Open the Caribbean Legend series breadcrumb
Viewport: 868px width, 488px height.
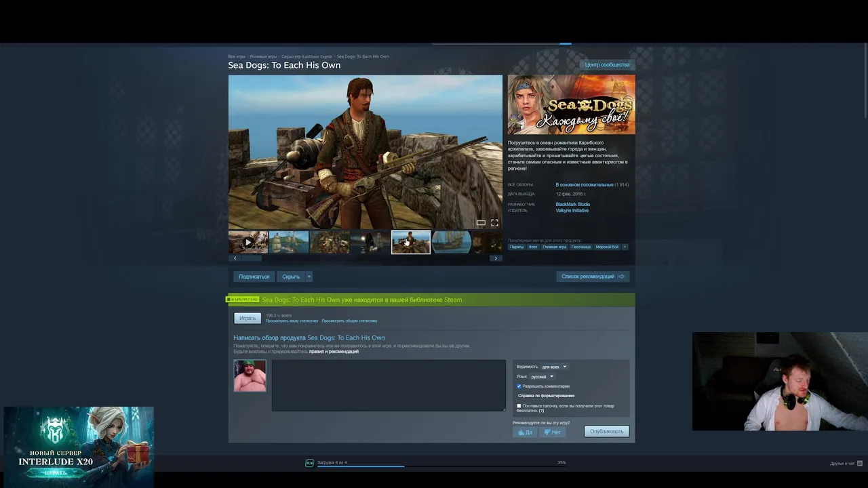point(307,56)
